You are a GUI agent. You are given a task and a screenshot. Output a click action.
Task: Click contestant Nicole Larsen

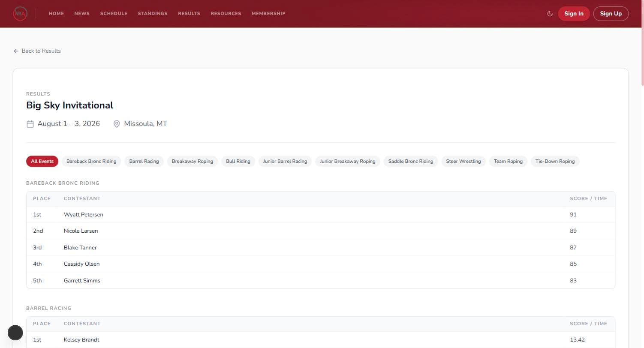81,231
